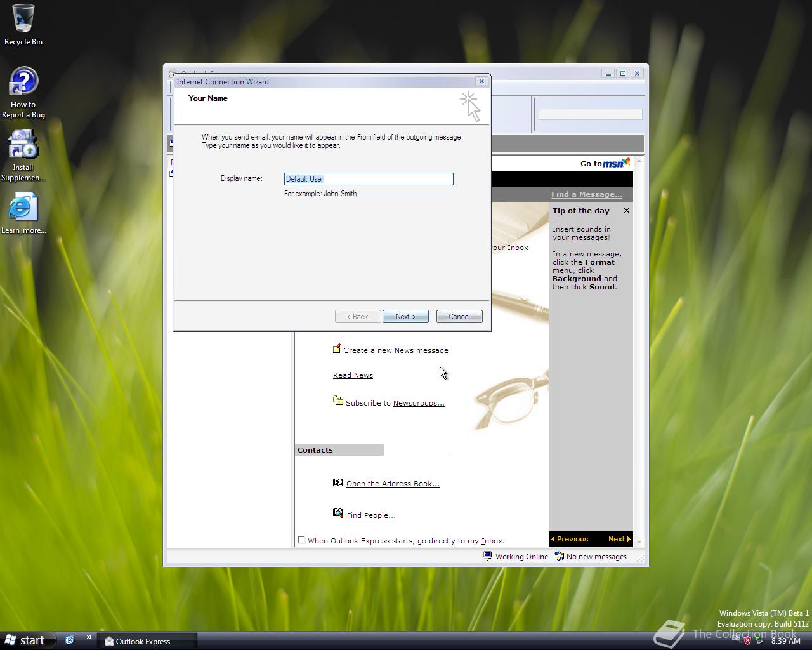Viewport: 812px width, 650px height.
Task: Click the Subscribe to Newsgroups folder icon
Action: [338, 401]
